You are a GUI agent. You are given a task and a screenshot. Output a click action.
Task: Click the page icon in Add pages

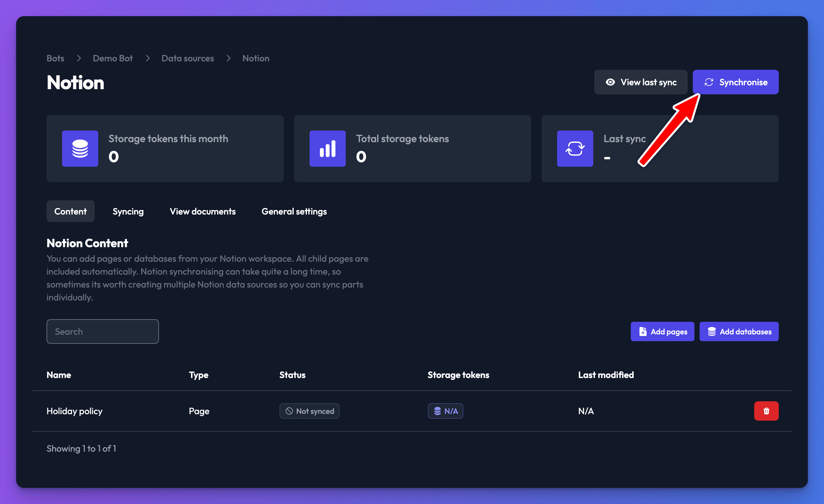tap(643, 331)
